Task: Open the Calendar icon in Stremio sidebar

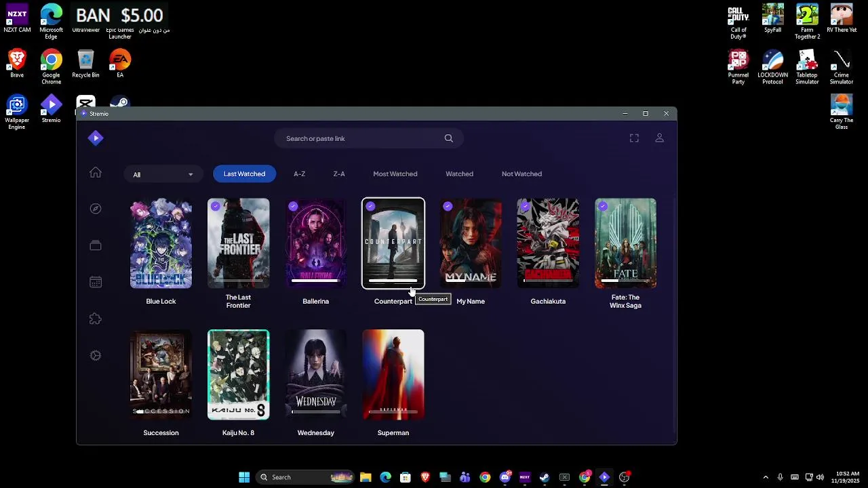Action: [96, 282]
